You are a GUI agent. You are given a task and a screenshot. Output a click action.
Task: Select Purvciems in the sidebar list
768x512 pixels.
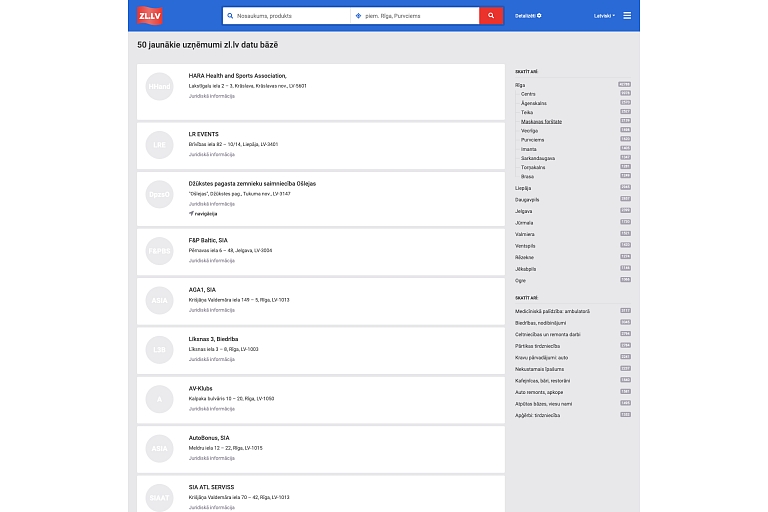(x=532, y=140)
